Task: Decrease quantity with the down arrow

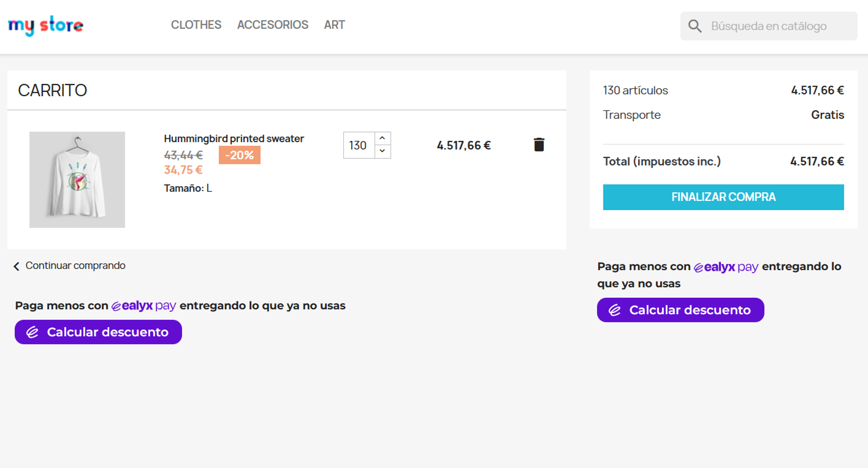Action: [382, 151]
